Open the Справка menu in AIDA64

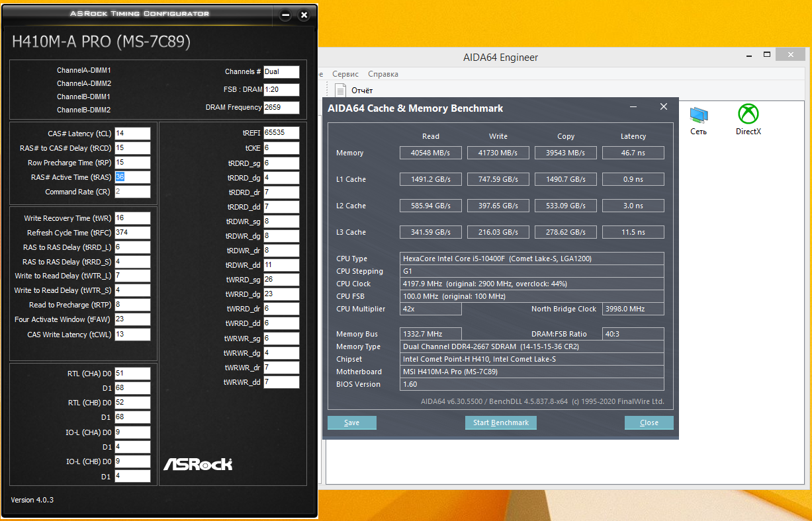383,74
